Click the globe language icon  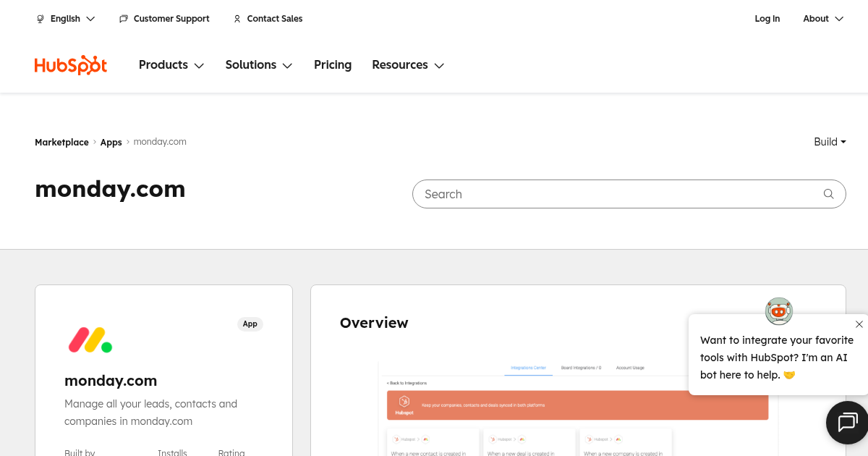pyautogui.click(x=41, y=19)
